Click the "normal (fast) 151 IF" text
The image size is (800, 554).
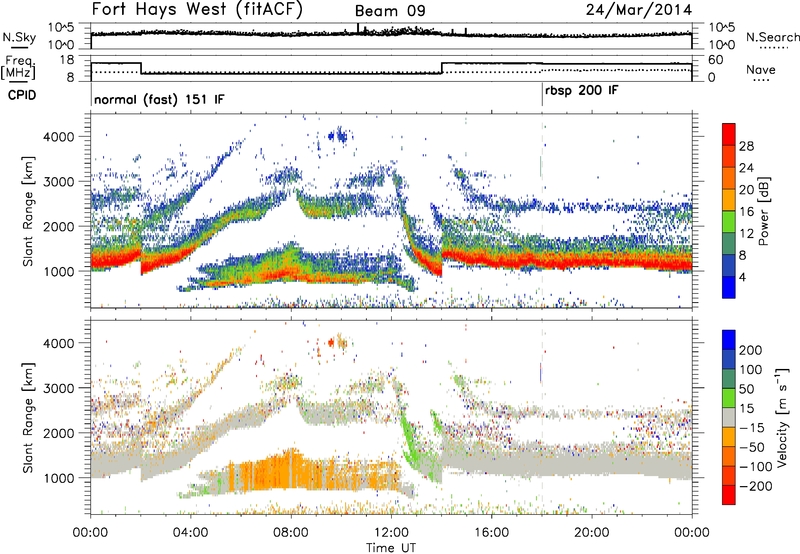159,99
